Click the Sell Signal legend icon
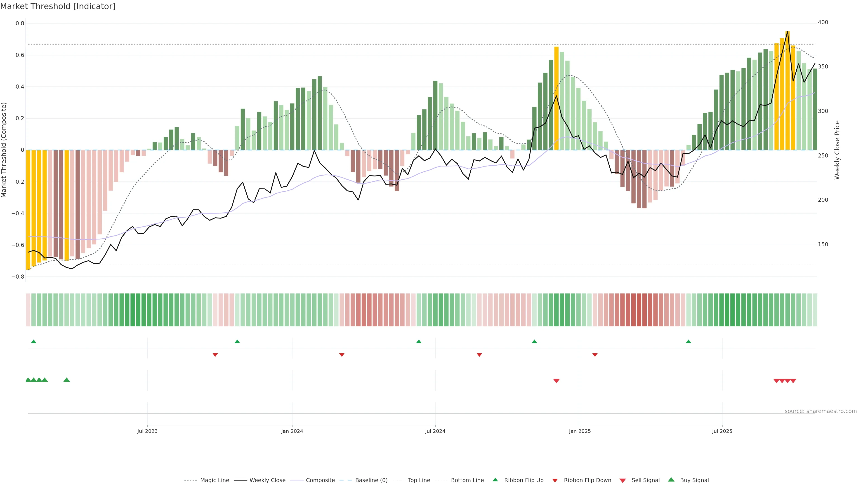This screenshot has width=868, height=488. click(x=623, y=481)
